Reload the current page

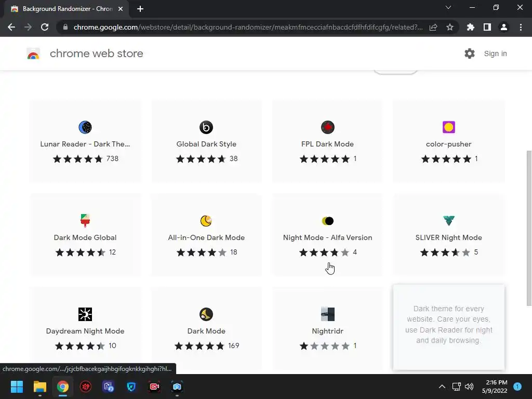tap(45, 27)
